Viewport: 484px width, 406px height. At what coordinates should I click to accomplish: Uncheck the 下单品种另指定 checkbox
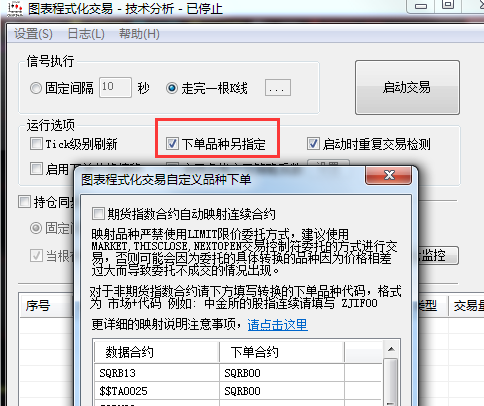(172, 144)
